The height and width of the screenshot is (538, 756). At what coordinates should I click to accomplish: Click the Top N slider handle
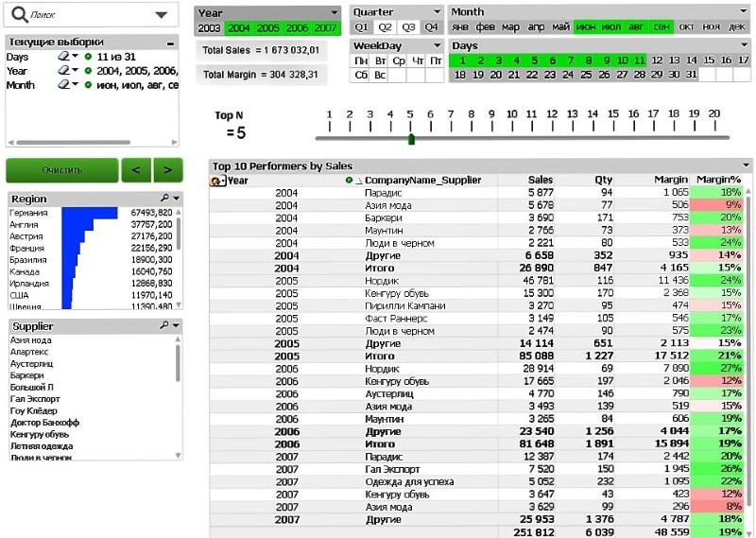[411, 139]
